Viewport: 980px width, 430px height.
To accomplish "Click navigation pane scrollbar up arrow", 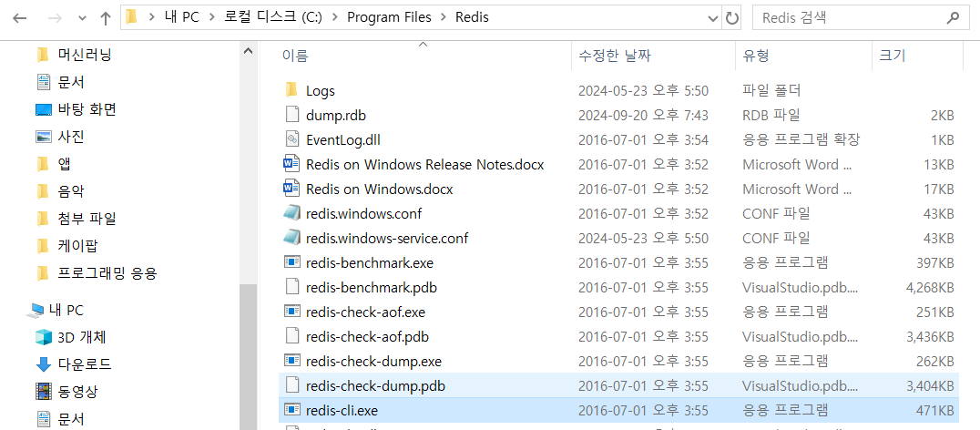I will pos(248,51).
